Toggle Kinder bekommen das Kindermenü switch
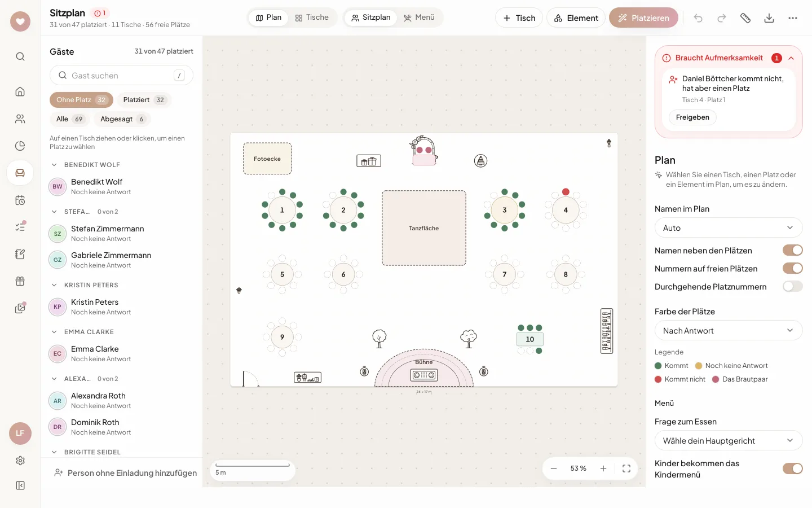812x508 pixels. point(793,468)
